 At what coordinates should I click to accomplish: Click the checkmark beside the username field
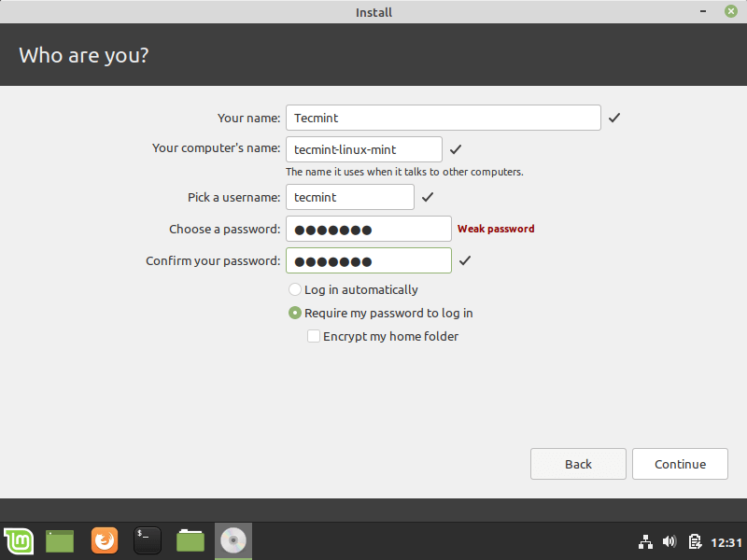point(428,197)
